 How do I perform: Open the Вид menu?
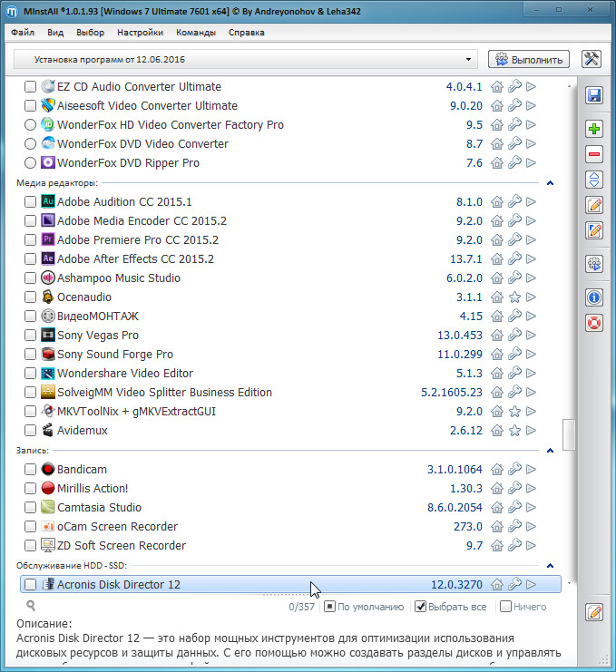(55, 32)
